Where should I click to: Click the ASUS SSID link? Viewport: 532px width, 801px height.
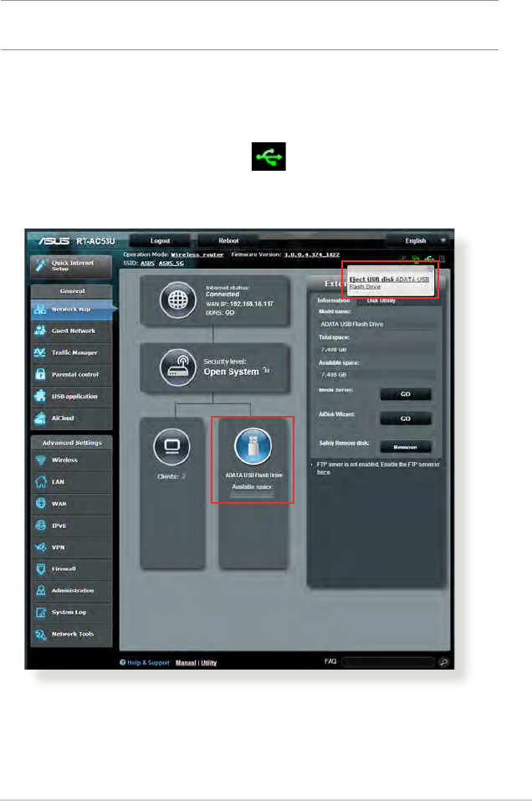pyautogui.click(x=147, y=263)
